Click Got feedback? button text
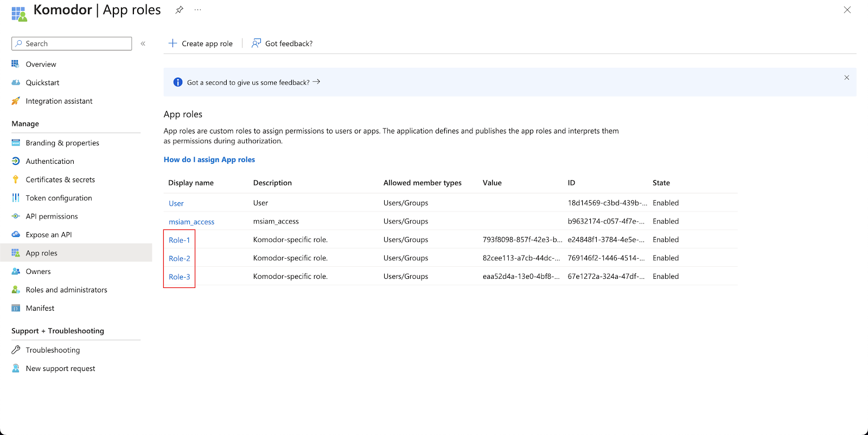Image resolution: width=868 pixels, height=435 pixels. tap(289, 44)
